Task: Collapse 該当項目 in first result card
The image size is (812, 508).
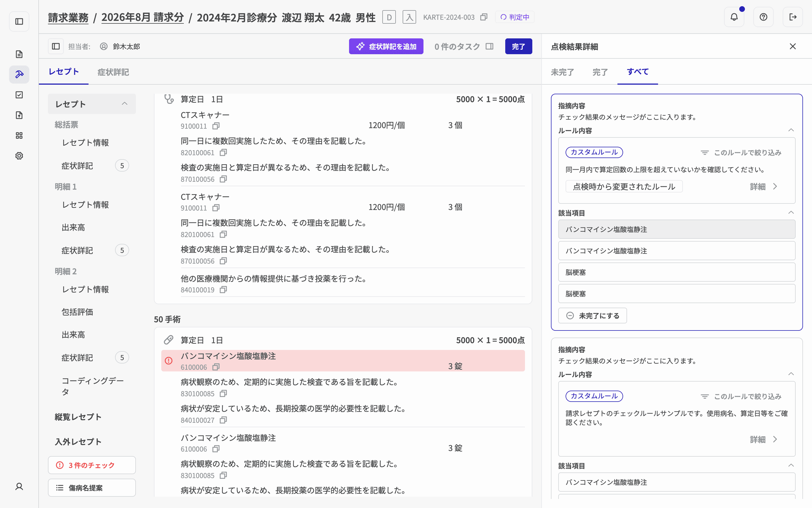Action: pyautogui.click(x=791, y=213)
